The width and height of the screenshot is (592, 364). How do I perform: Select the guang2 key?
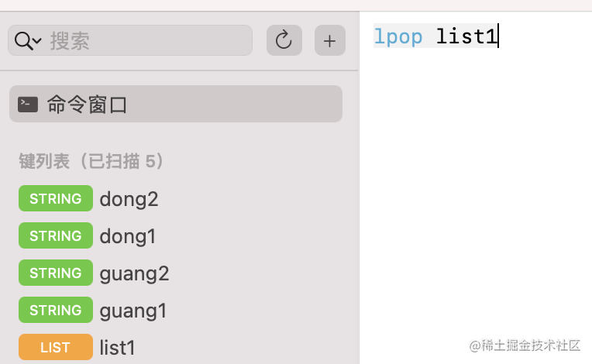pos(134,274)
